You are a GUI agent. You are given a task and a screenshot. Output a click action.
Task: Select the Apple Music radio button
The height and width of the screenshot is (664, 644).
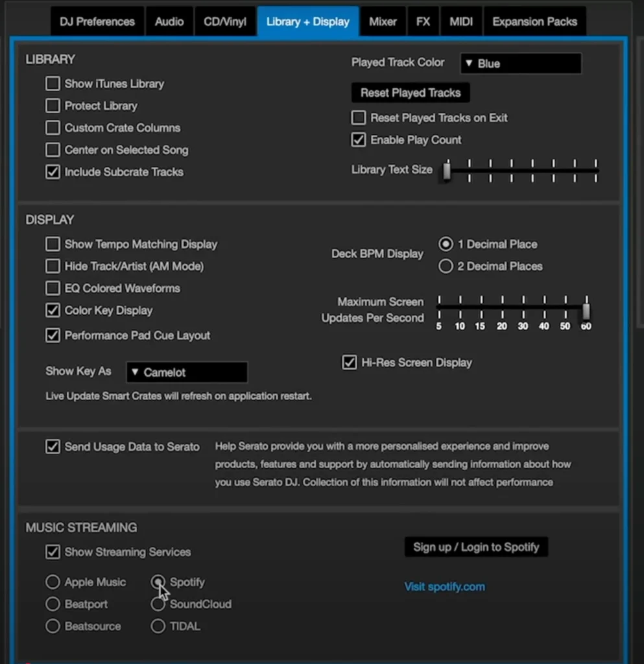click(x=53, y=582)
